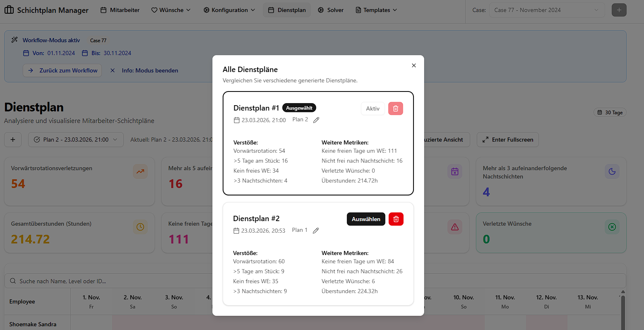
Task: Expand the Plan 2 version dropdown
Action: coord(76,140)
